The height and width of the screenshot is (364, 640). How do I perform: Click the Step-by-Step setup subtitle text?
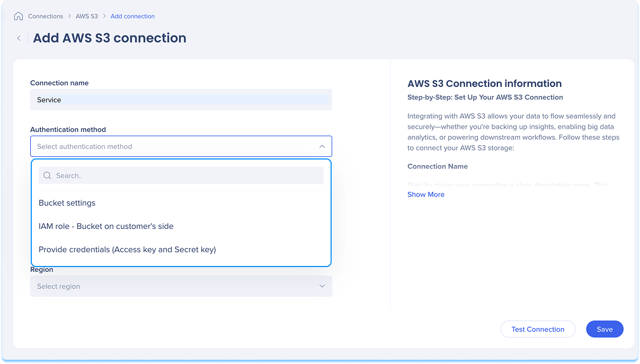[485, 97]
